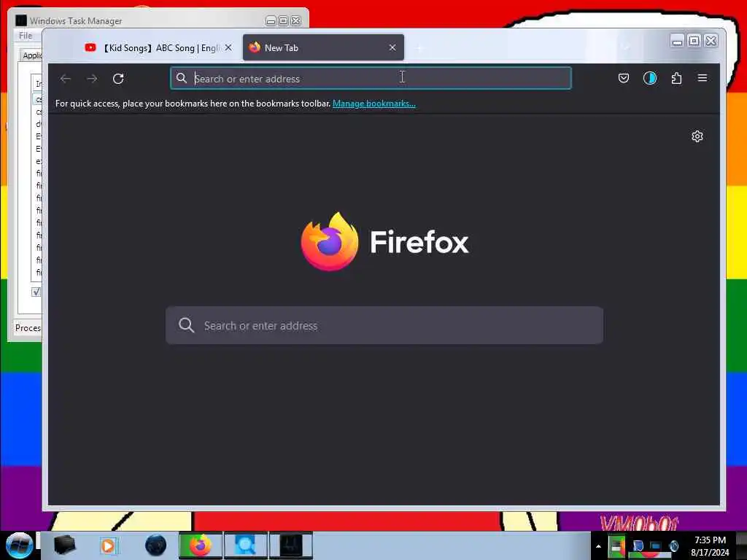Screen dimensions: 747x560
Task: Minimize the Firefox window
Action: (x=677, y=42)
